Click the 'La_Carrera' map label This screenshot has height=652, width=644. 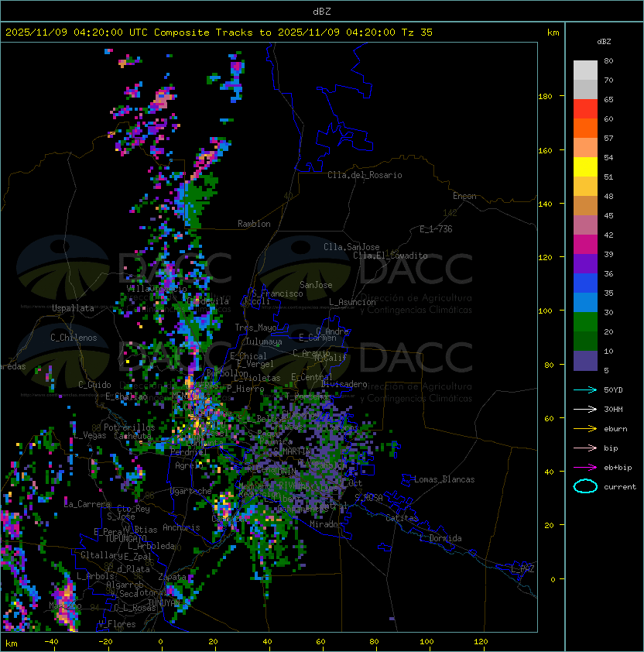[x=87, y=504]
